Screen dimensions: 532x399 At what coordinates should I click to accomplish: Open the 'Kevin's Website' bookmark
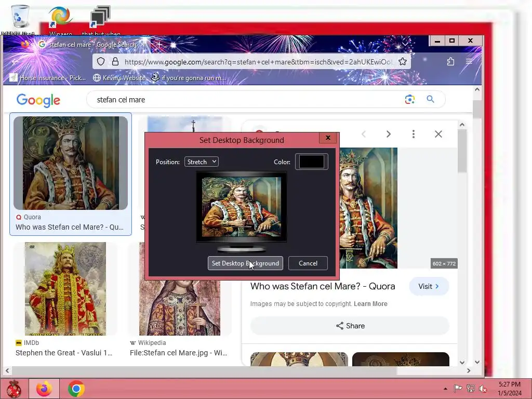[119, 78]
